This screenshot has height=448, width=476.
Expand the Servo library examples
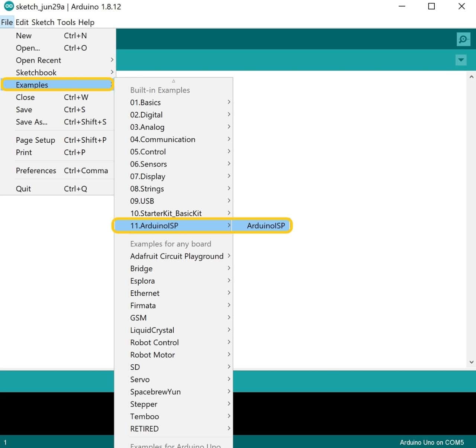click(174, 380)
